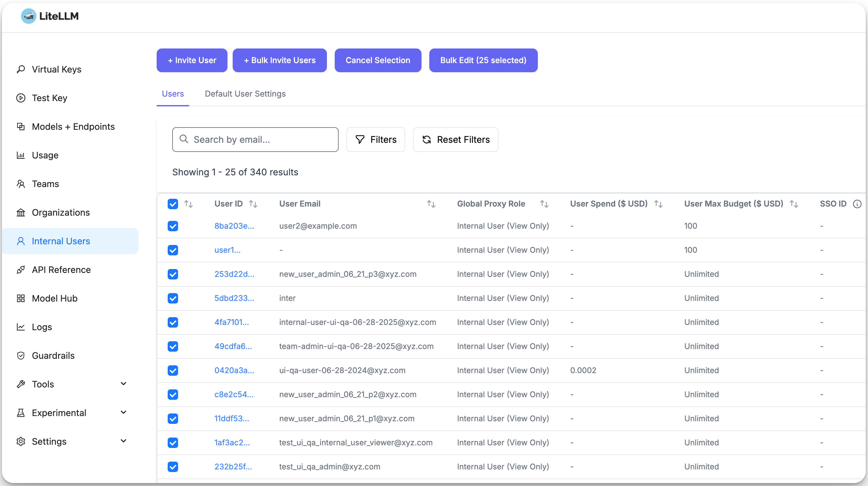This screenshot has height=486, width=868.
Task: Open user ID link 8ba203e...
Action: coord(234,226)
